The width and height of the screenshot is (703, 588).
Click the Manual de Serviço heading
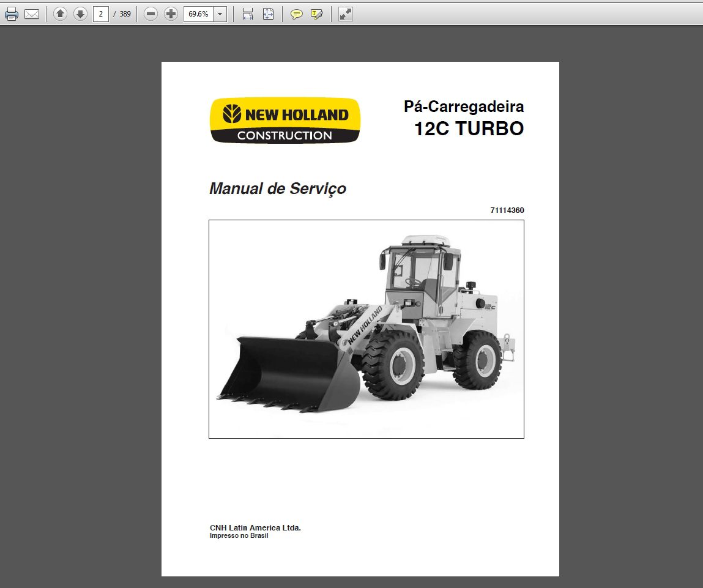pos(278,189)
